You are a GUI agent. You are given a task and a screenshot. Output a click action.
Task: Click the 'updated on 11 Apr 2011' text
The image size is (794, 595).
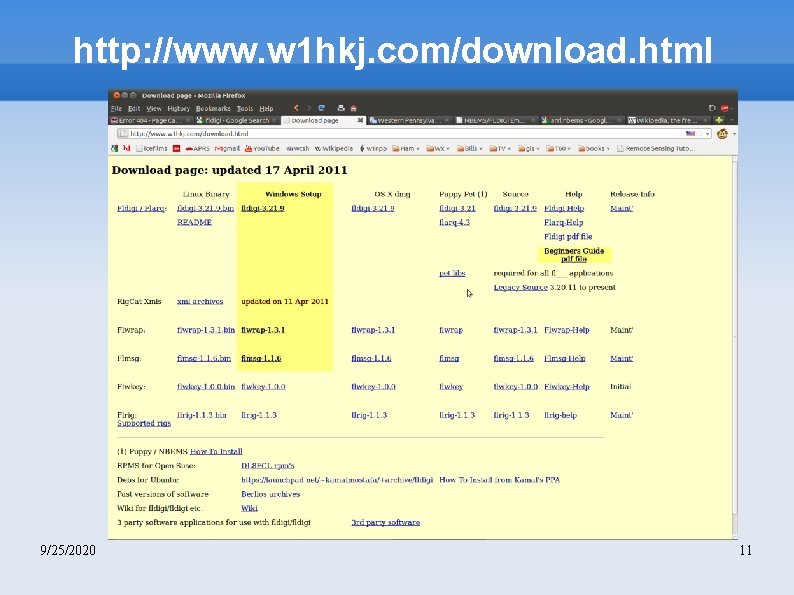point(285,301)
